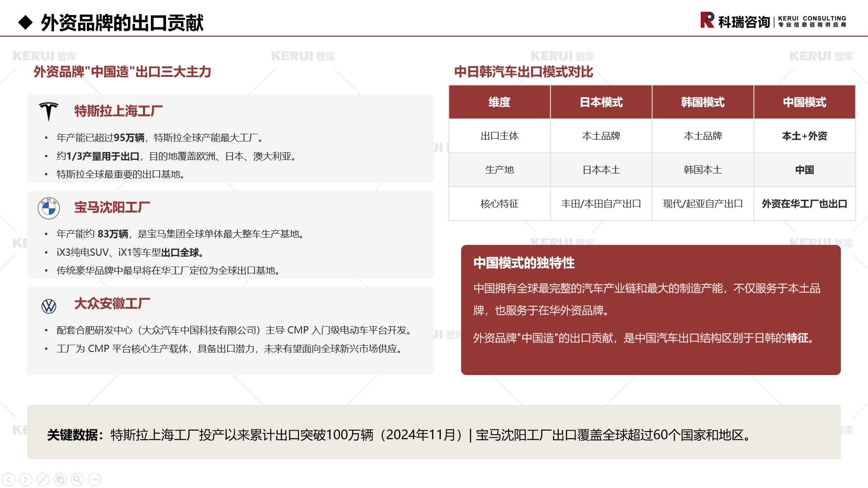Select bullet starting 传统豪华品牌中最早
The width and height of the screenshot is (868, 488).
tap(169, 271)
